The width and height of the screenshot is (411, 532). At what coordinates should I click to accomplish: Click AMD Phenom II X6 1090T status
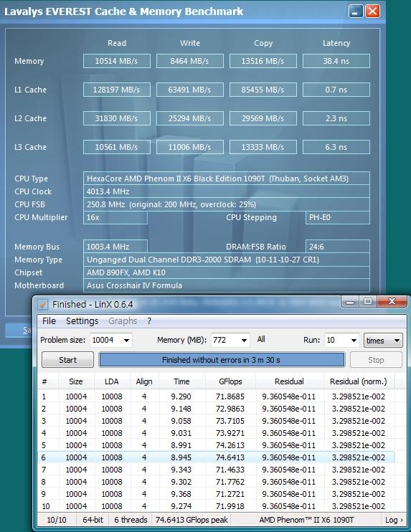pyautogui.click(x=306, y=520)
